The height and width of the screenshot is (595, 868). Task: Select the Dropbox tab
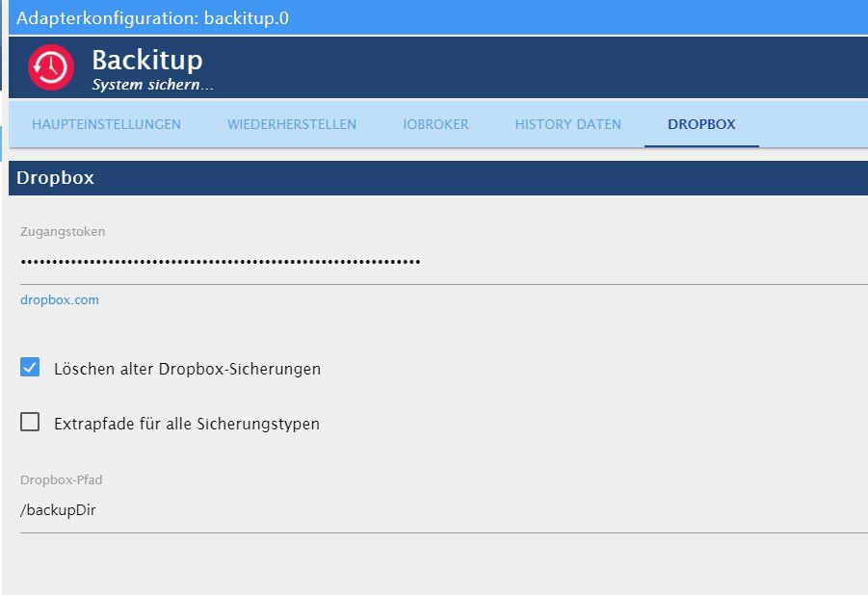tap(701, 124)
